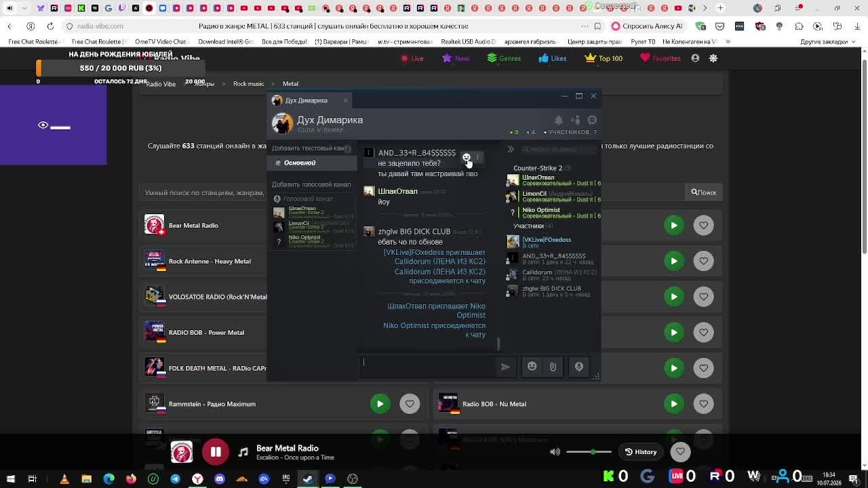The width and height of the screenshot is (868, 488).
Task: Click invite friend icon in chat header
Action: pos(576,120)
